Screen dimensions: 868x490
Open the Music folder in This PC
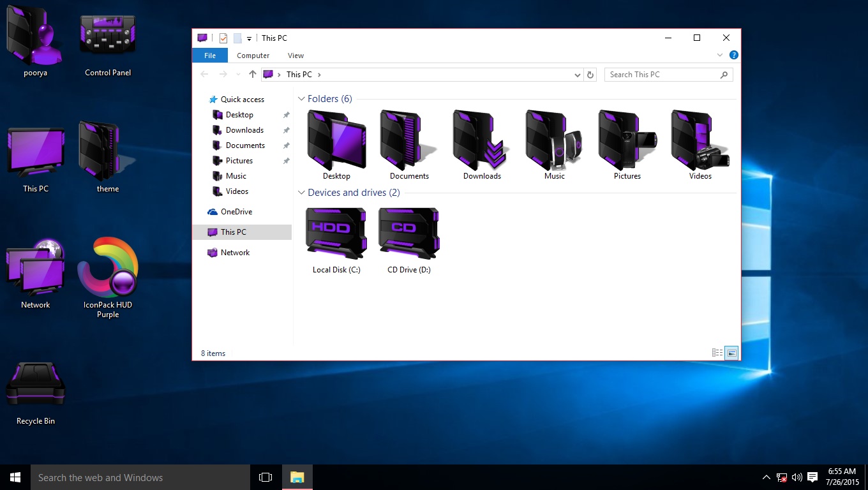click(x=553, y=139)
